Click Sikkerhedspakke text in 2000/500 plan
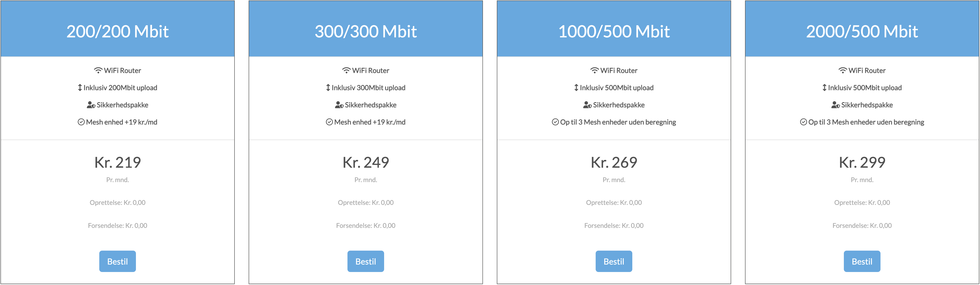The width and height of the screenshot is (980, 285). click(867, 105)
